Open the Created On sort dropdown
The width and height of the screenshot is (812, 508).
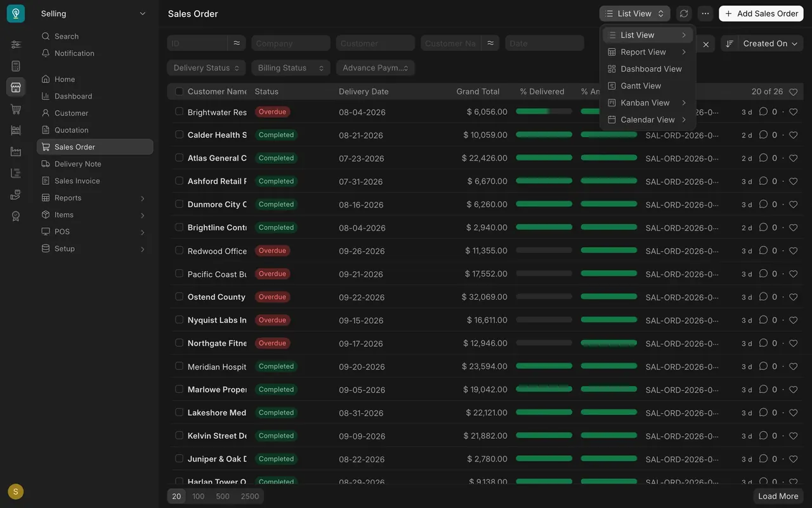(770, 43)
